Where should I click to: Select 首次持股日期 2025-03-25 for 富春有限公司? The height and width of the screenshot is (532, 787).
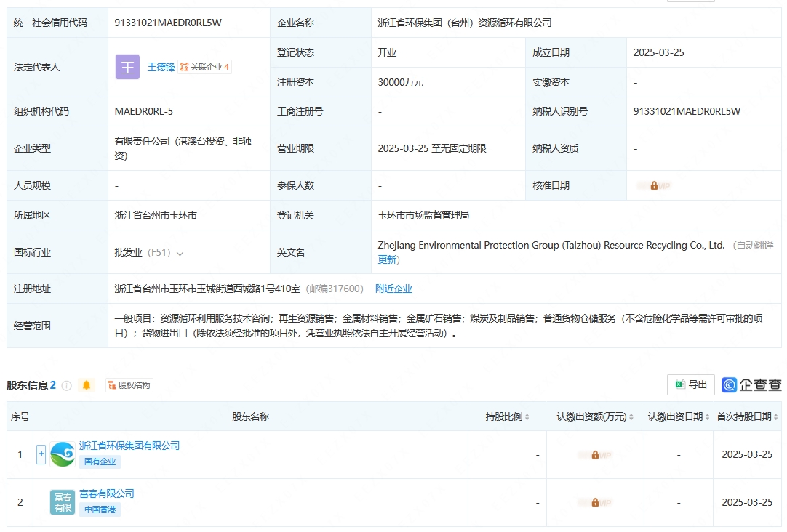[x=747, y=502]
